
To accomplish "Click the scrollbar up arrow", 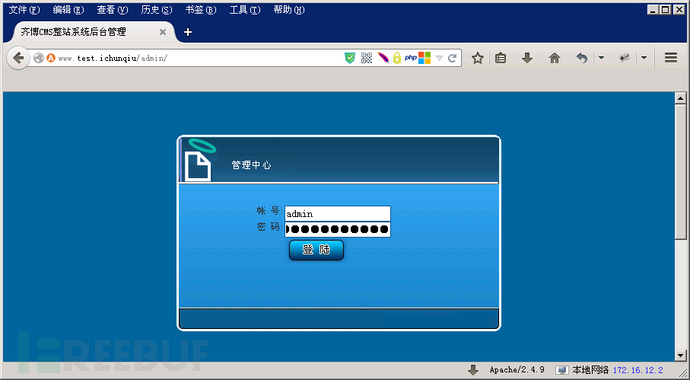I will [x=680, y=99].
